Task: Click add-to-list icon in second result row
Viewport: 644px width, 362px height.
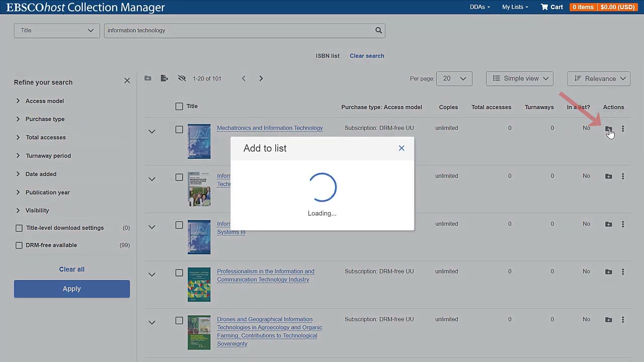Action: (x=608, y=176)
